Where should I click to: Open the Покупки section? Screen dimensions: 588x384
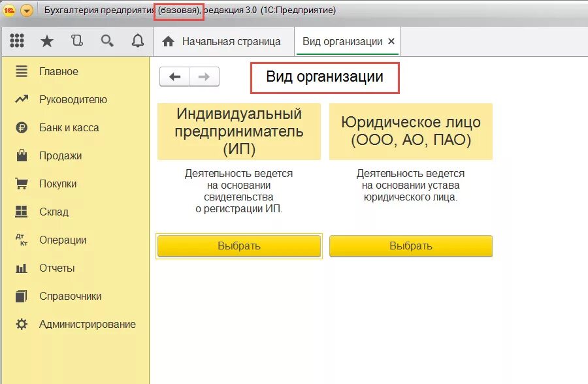pos(57,184)
